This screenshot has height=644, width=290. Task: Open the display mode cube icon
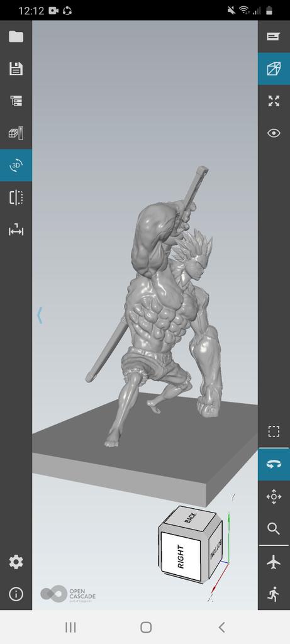pyautogui.click(x=16, y=133)
